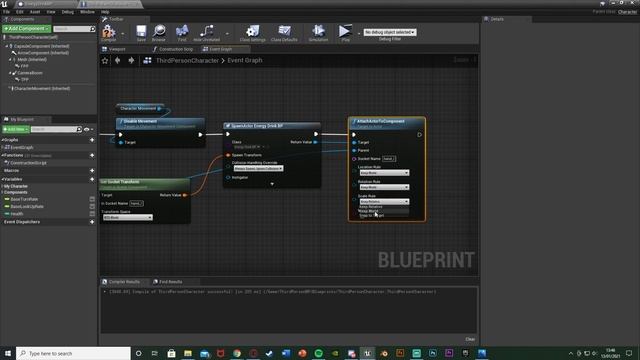Click the AttachActorToComponent output exec pin

coord(419,135)
